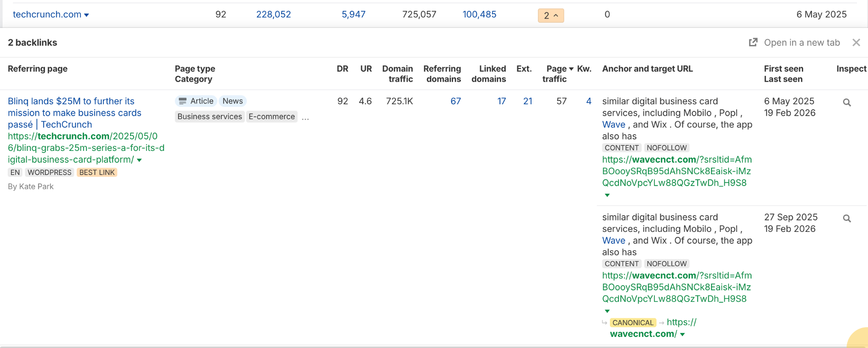
Task: Click the News page type tag
Action: 233,101
